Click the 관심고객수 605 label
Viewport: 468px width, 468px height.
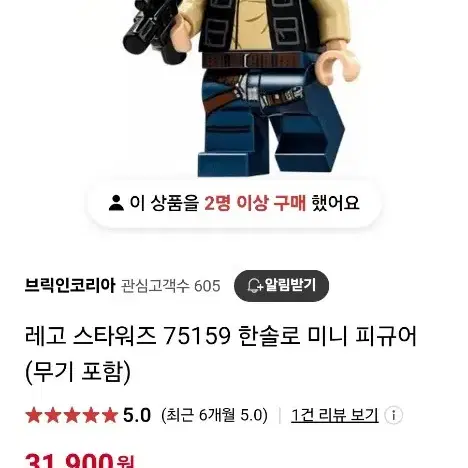pos(170,286)
